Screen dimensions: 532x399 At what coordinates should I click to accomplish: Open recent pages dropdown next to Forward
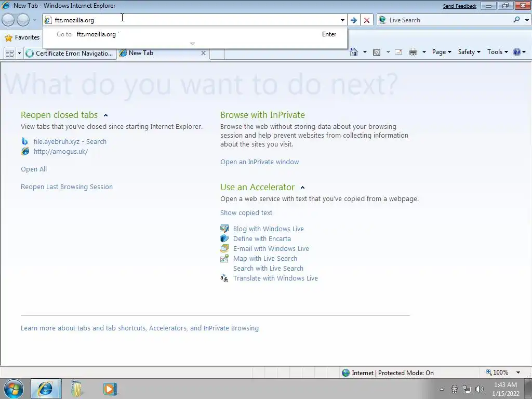click(34, 20)
